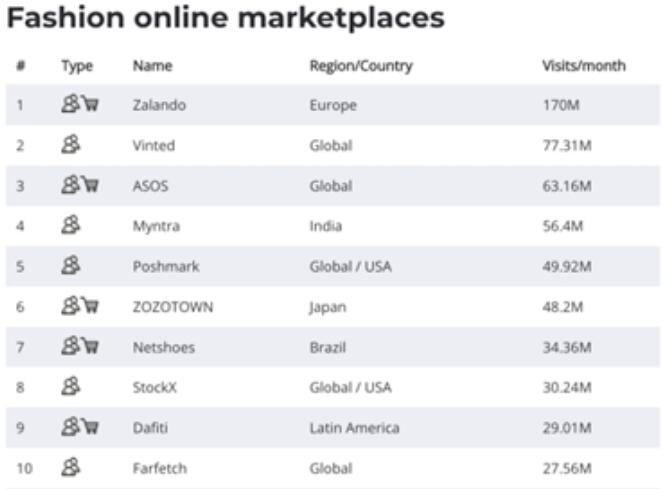Image resolution: width=663 pixels, height=489 pixels.
Task: Click the people icon in Zalando row
Action: tap(71, 104)
